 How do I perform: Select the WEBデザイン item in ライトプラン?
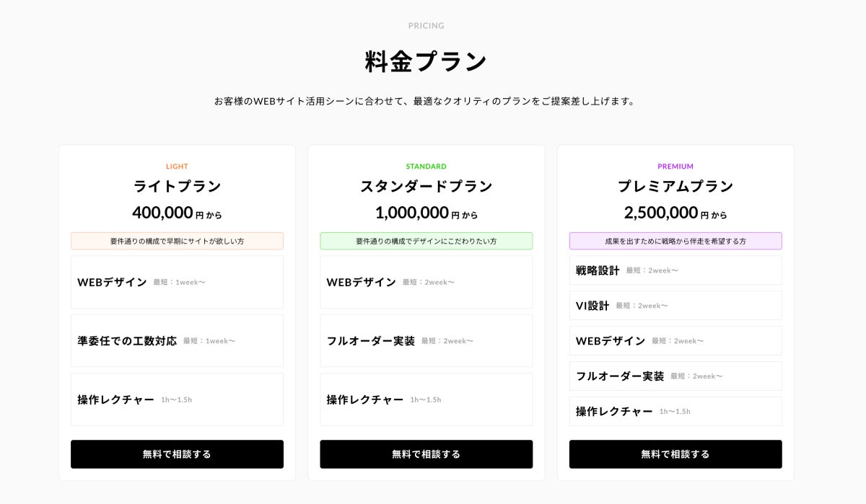[177, 282]
